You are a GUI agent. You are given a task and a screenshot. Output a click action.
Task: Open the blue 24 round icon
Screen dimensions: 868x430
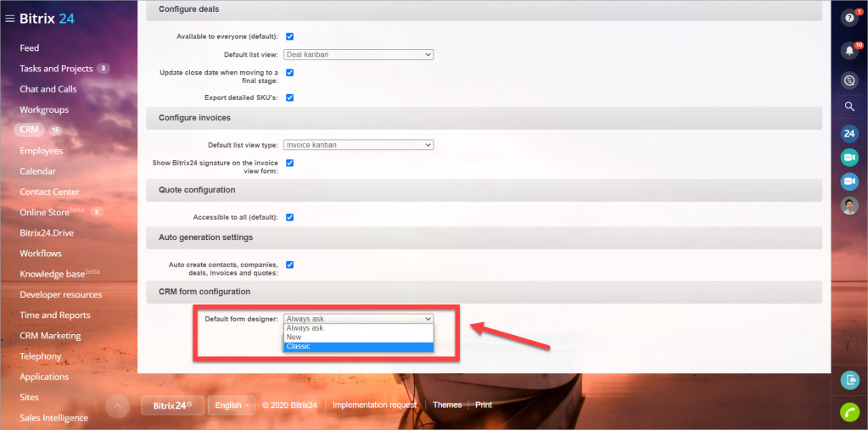tap(849, 133)
